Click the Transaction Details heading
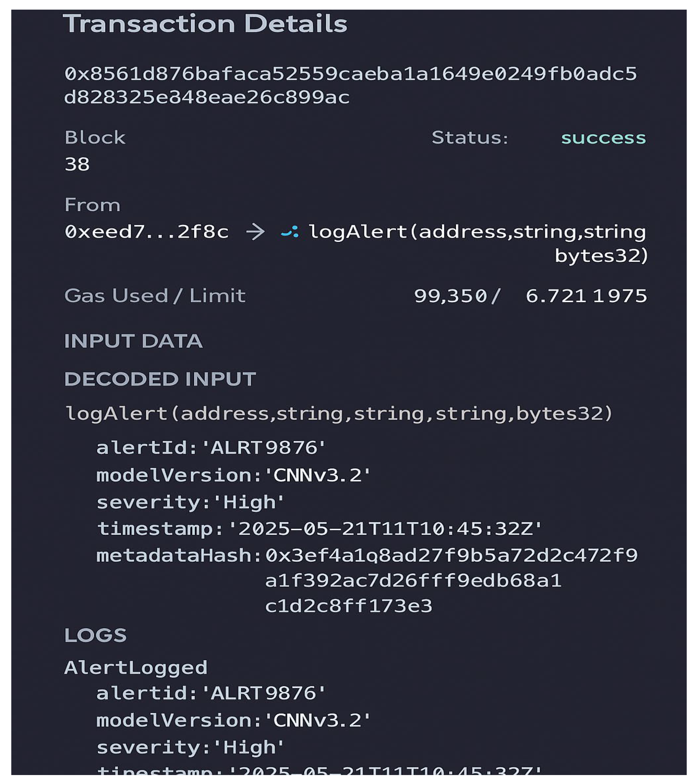698x784 pixels. [x=205, y=23]
